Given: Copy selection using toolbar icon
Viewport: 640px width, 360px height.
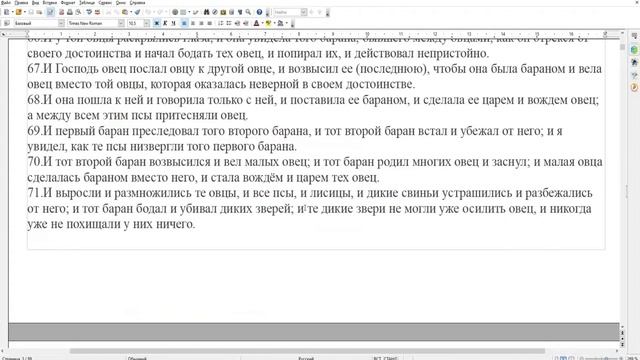Looking at the screenshot, I should click(x=116, y=12).
